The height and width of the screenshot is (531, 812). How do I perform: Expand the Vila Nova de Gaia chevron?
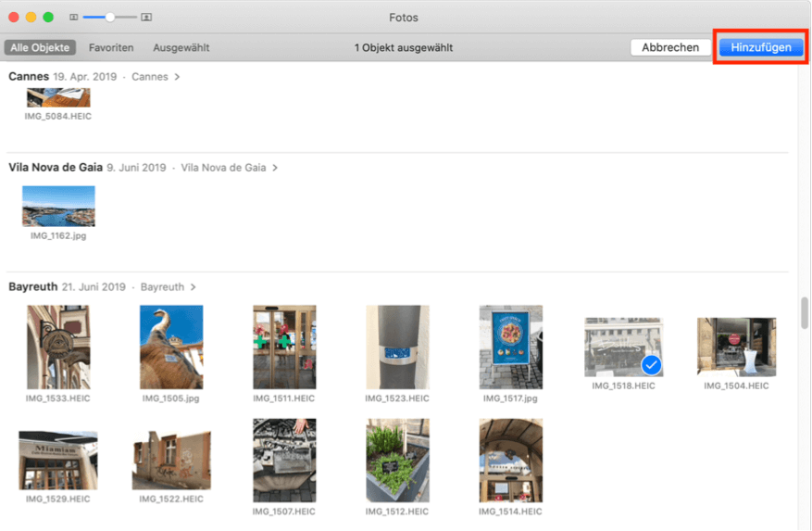coord(275,168)
